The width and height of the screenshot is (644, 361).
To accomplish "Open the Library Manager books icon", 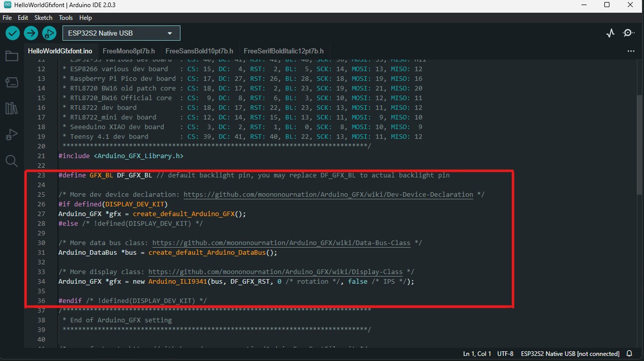I will [x=11, y=108].
